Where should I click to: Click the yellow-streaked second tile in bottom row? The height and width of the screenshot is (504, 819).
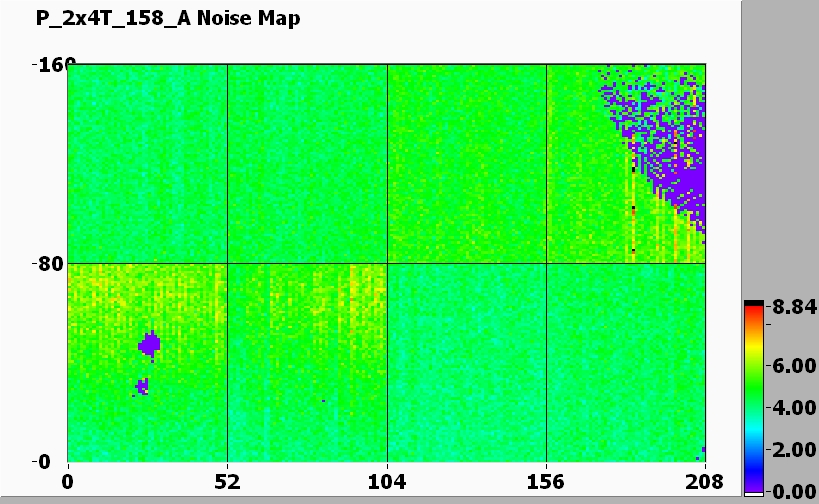tap(307, 362)
